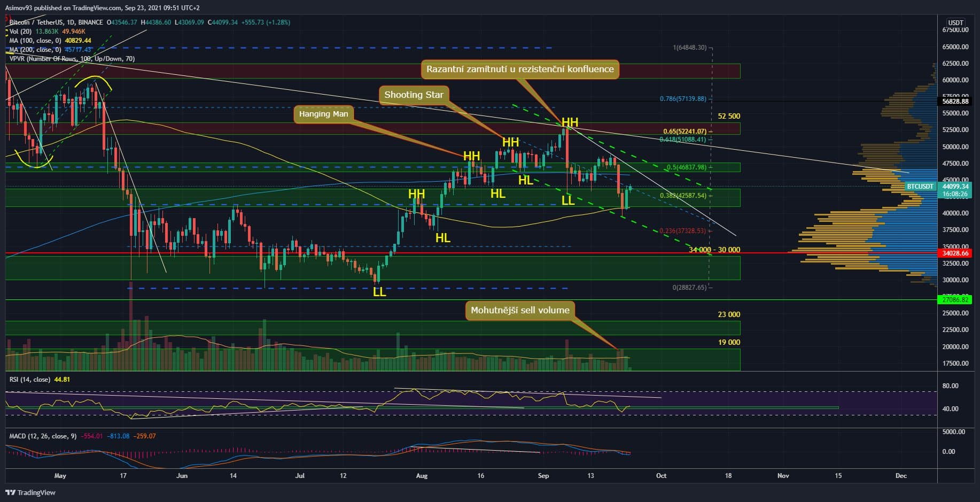Click the Fibonacci level label 0(28827.65)
980x502 pixels.
click(x=689, y=288)
